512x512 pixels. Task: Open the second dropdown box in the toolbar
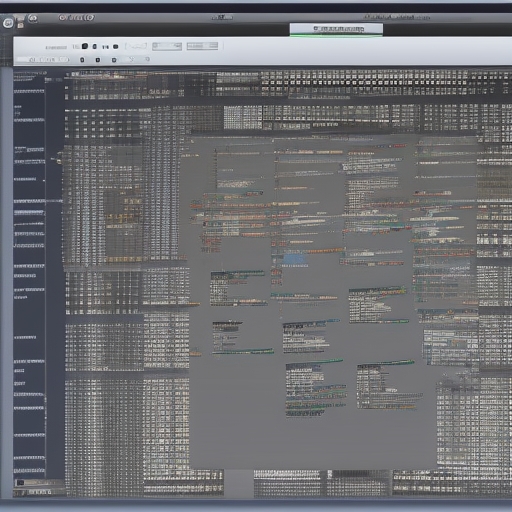202,46
